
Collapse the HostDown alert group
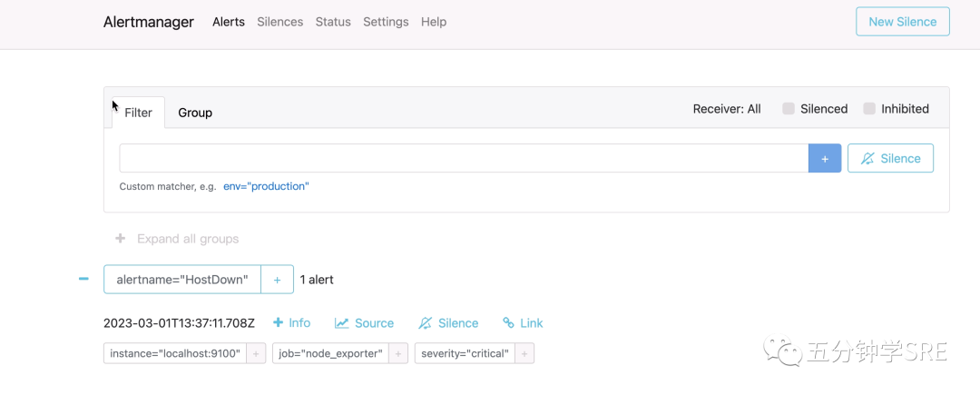pyautogui.click(x=83, y=280)
